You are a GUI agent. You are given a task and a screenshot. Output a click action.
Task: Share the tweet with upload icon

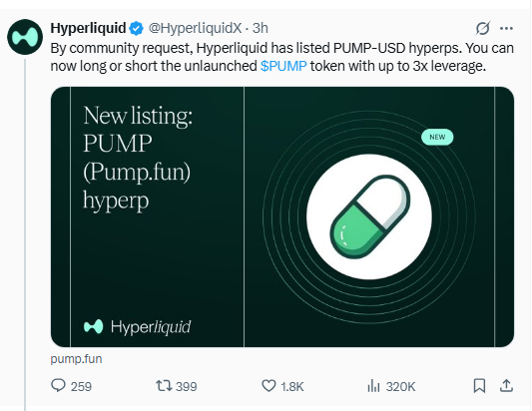506,386
